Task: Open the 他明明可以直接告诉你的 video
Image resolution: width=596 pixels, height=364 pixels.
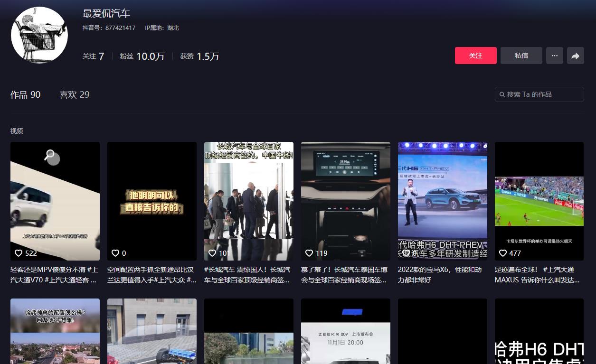Action: click(152, 201)
